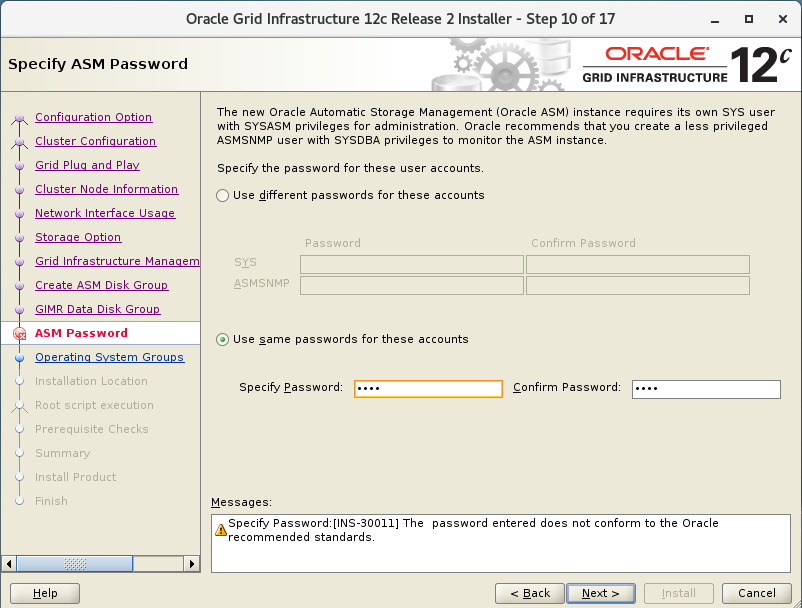Focus the Specify Password field

point(428,389)
